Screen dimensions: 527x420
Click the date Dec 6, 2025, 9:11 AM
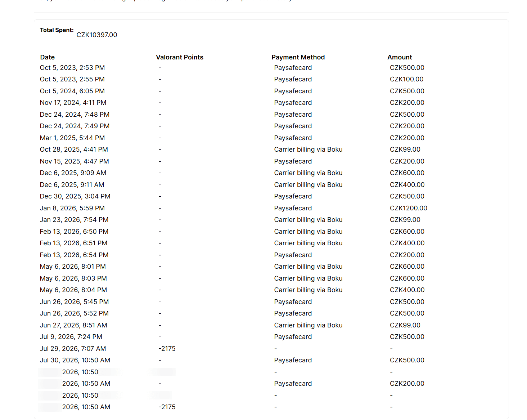pyautogui.click(x=72, y=185)
